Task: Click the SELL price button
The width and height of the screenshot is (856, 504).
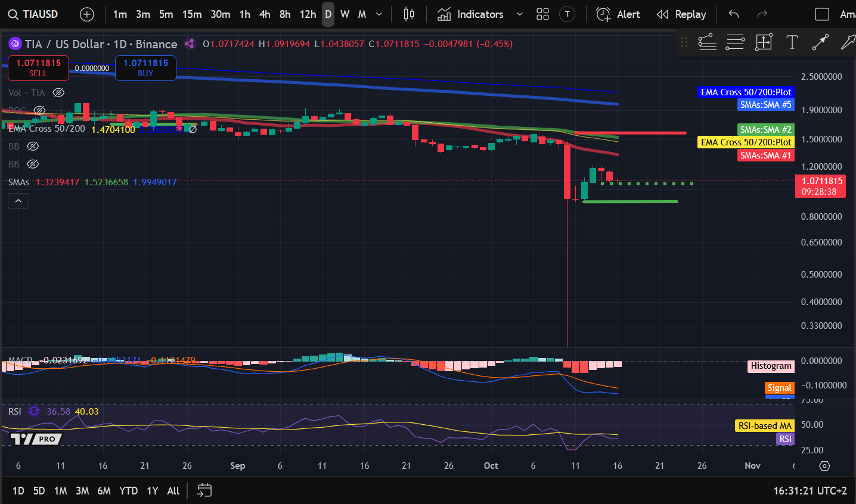Action: [38, 68]
